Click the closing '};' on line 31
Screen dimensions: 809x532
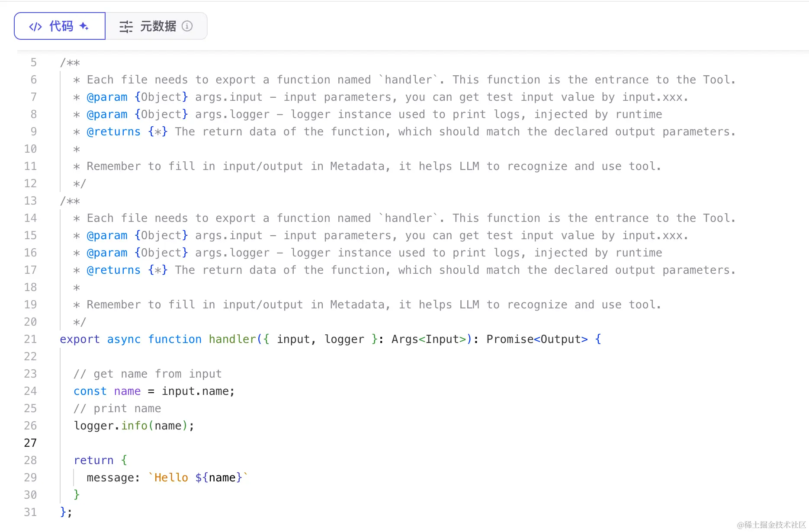(x=66, y=512)
